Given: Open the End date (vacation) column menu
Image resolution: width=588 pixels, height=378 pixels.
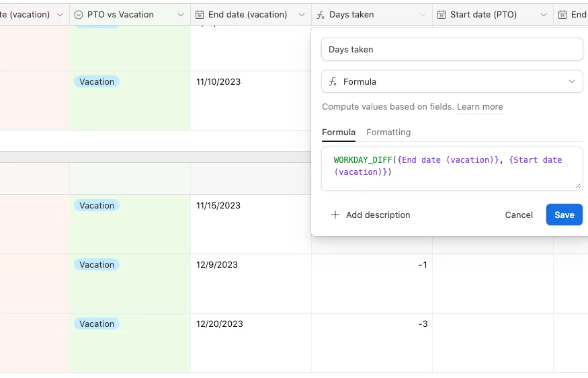Looking at the screenshot, I should tap(302, 15).
